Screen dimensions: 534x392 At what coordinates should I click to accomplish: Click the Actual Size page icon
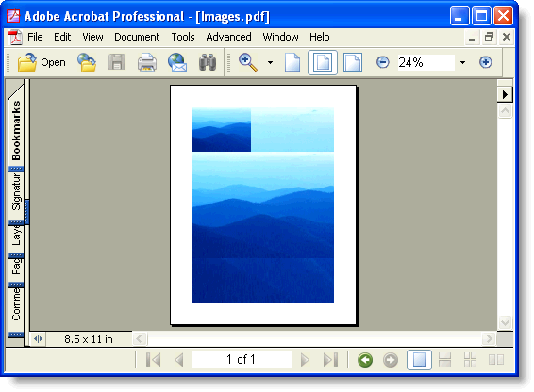click(292, 62)
